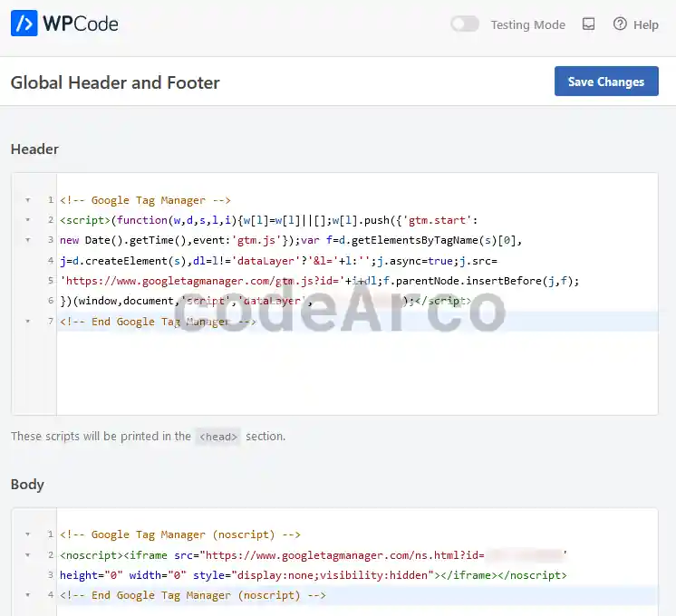Viewport: 676px width, 616px height.
Task: Click the WPCode logo icon
Action: click(24, 24)
